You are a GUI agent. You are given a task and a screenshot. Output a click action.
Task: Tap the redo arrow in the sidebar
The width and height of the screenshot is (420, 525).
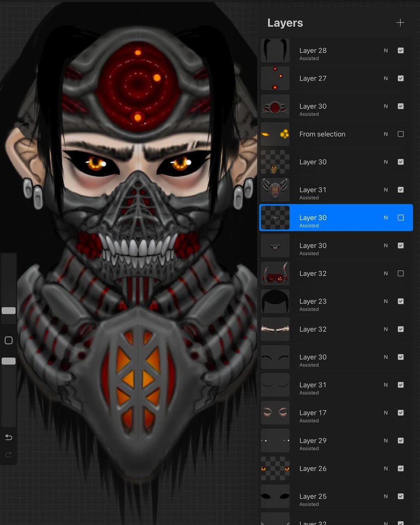coord(8,455)
